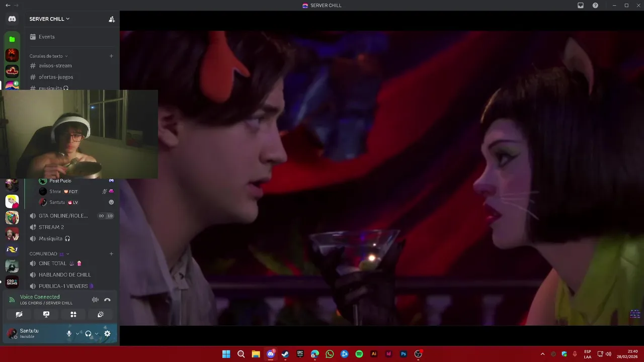The height and width of the screenshot is (362, 644).
Task: Open the soundboard button
Action: tap(101, 314)
